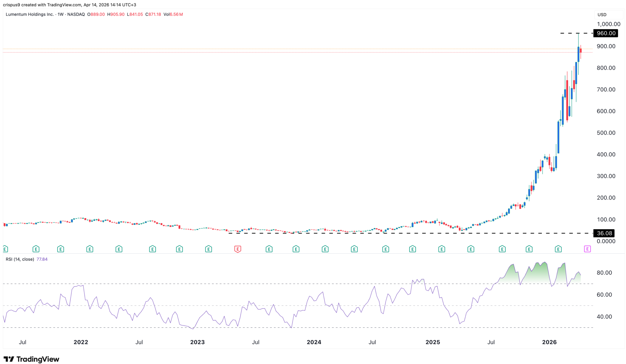Click the 2022 time axis label
Screen dimensions: 626x364
[81, 342]
